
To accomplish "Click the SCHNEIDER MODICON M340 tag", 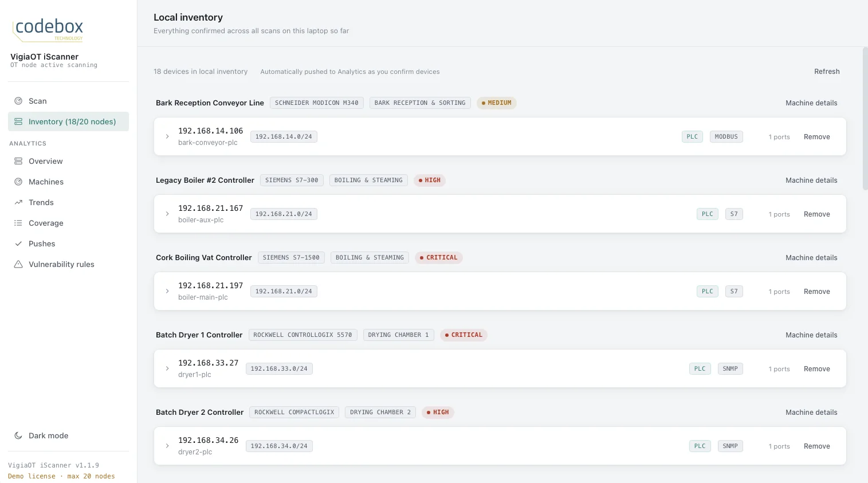I will [316, 103].
